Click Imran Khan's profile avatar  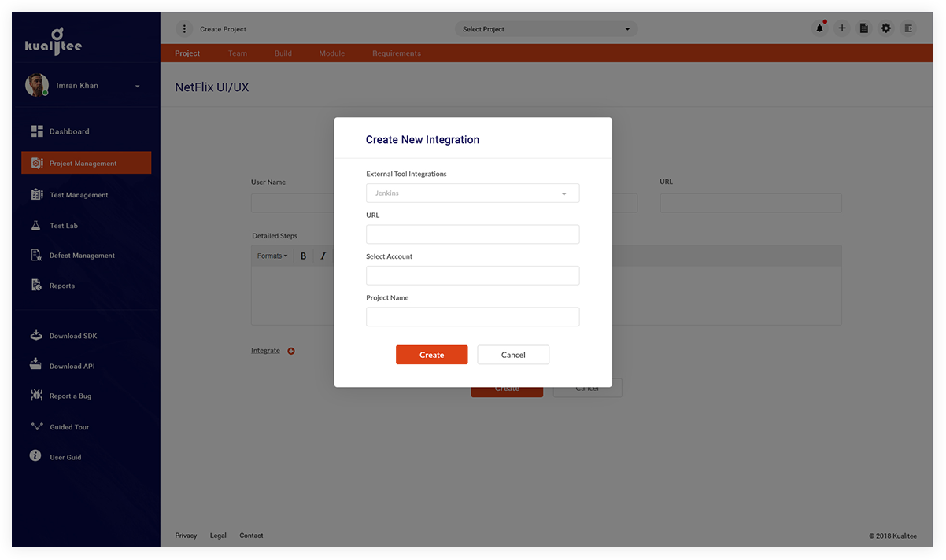tap(37, 85)
